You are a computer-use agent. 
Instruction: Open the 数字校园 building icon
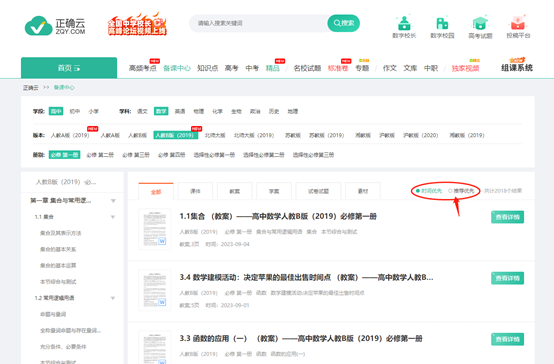click(442, 27)
